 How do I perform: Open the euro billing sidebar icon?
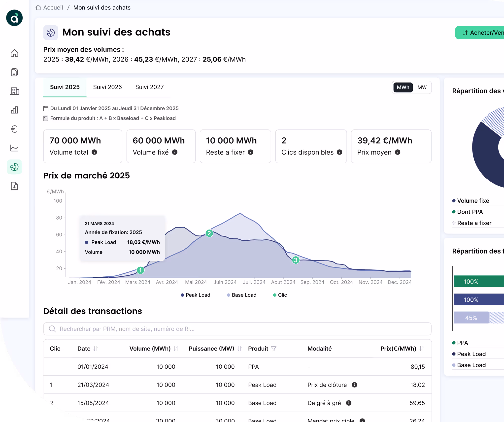14,129
